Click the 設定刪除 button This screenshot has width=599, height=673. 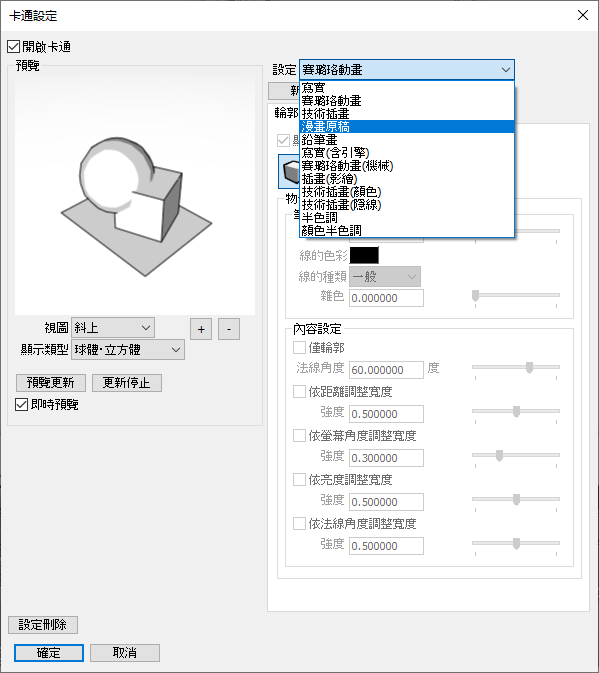[43, 624]
